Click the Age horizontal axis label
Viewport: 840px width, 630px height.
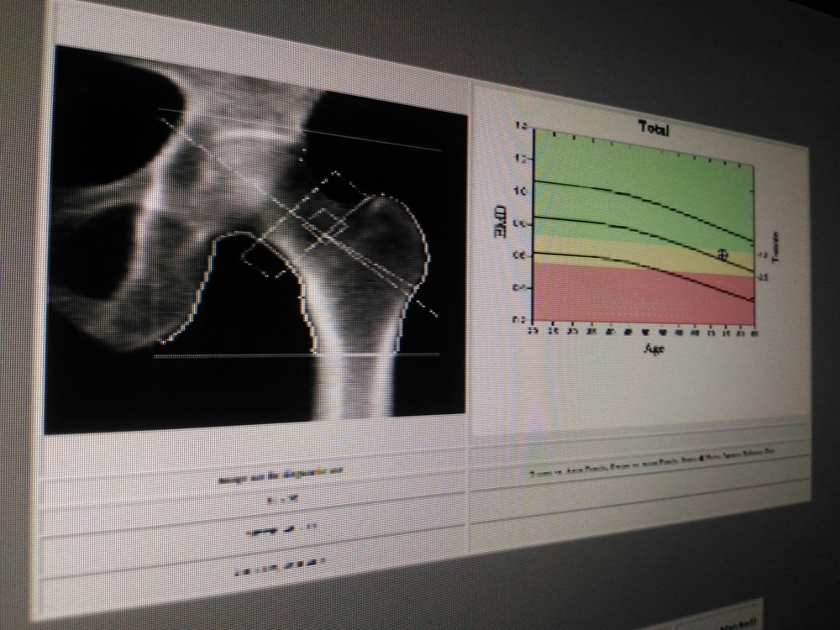coord(654,349)
